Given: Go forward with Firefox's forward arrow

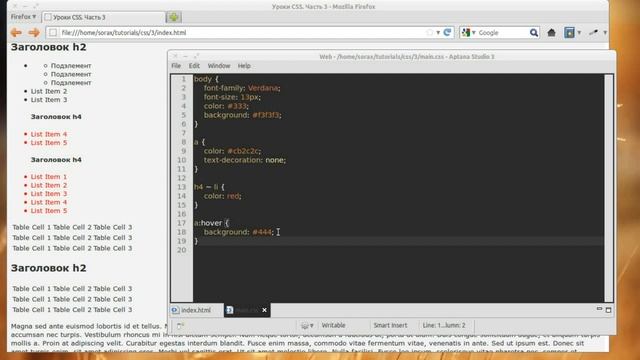Looking at the screenshot, I should click(x=34, y=32).
